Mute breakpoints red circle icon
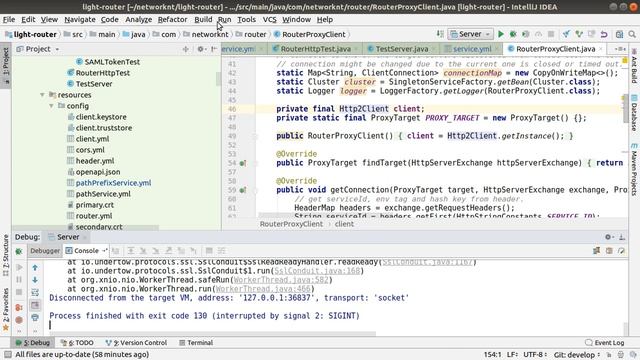The height and width of the screenshot is (360, 640). [x=19, y=320]
